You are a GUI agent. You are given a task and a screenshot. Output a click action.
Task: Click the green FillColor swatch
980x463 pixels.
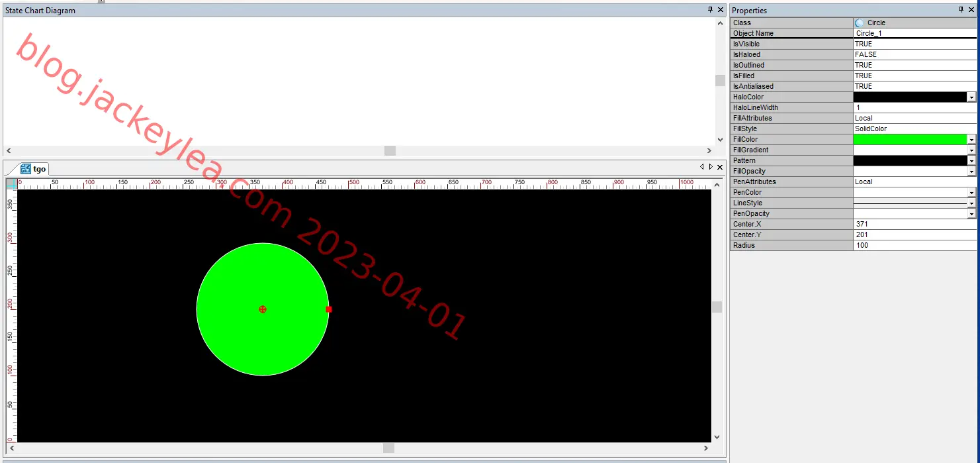pos(910,139)
